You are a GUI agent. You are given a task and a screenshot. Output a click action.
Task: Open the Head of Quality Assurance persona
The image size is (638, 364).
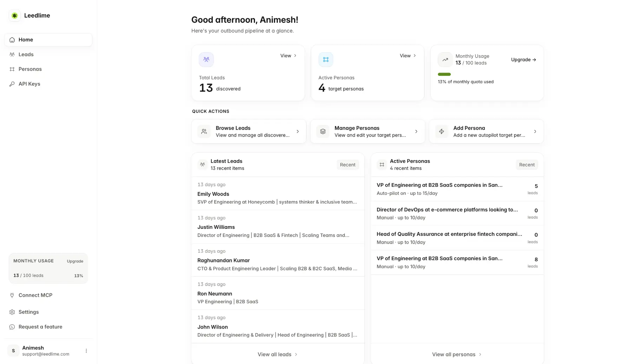(x=457, y=238)
